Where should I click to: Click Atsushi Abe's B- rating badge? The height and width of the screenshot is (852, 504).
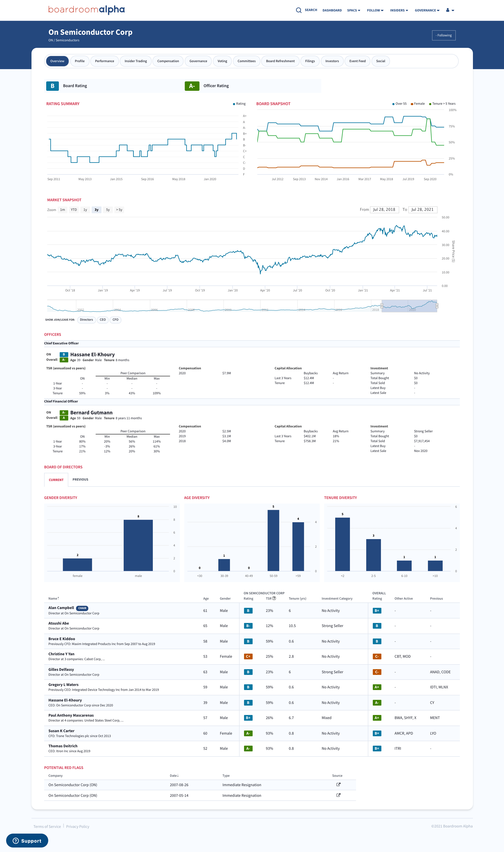248,626
